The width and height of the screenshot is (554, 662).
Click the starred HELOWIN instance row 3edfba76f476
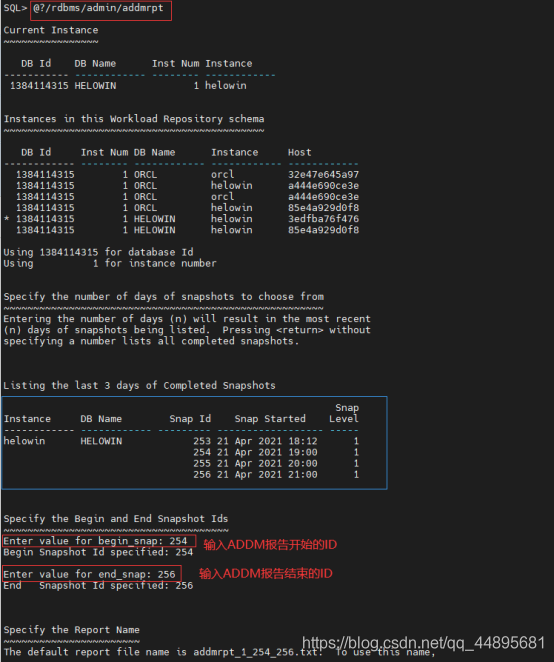tap(182, 219)
